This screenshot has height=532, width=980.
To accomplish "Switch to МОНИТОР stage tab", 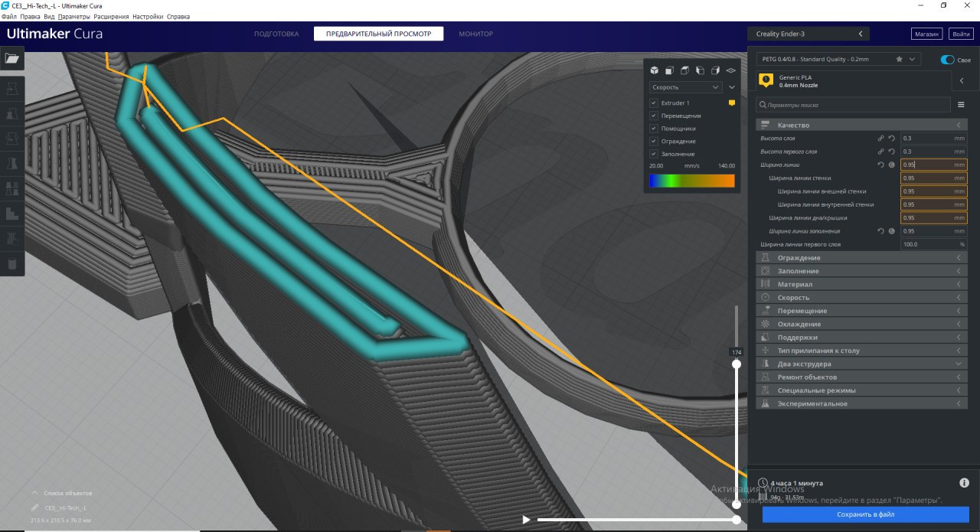I will point(475,34).
